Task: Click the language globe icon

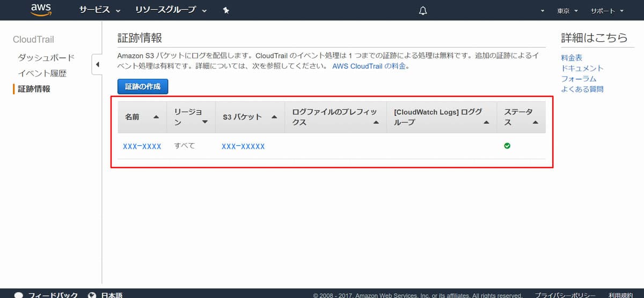Action: coord(92,295)
